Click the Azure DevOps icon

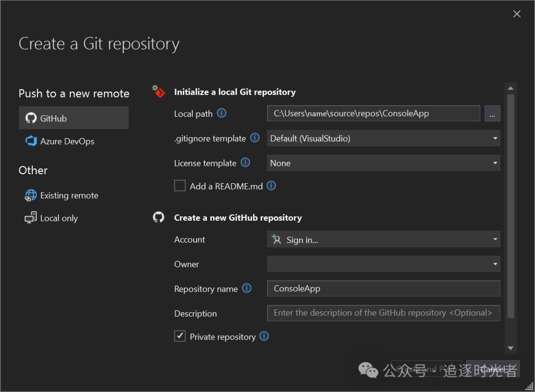(31, 141)
